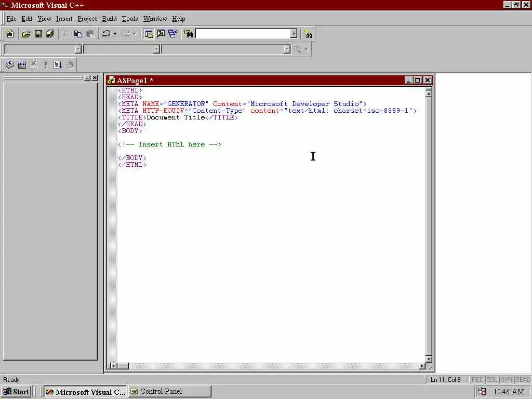Open Find in Files
The height and width of the screenshot is (399, 532).
coord(189,34)
